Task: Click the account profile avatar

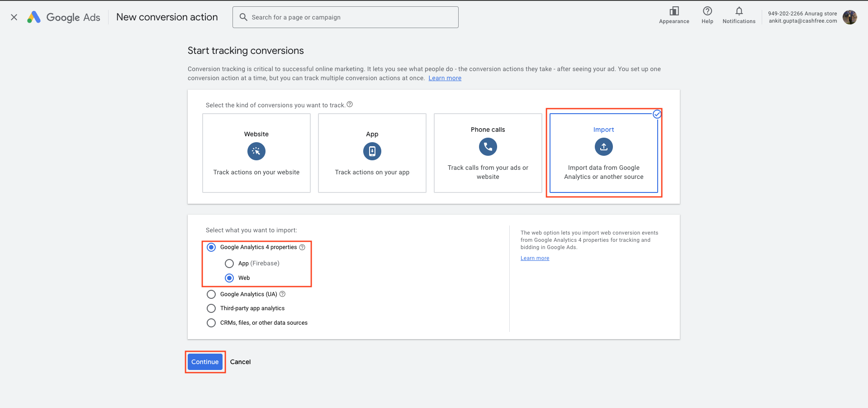Action: click(850, 17)
